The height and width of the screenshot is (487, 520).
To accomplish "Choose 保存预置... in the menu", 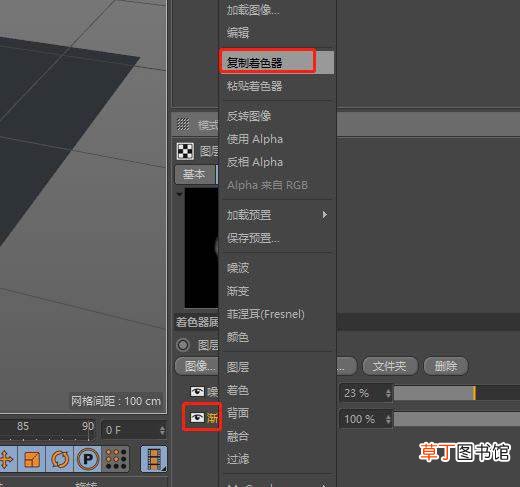I will [x=253, y=238].
